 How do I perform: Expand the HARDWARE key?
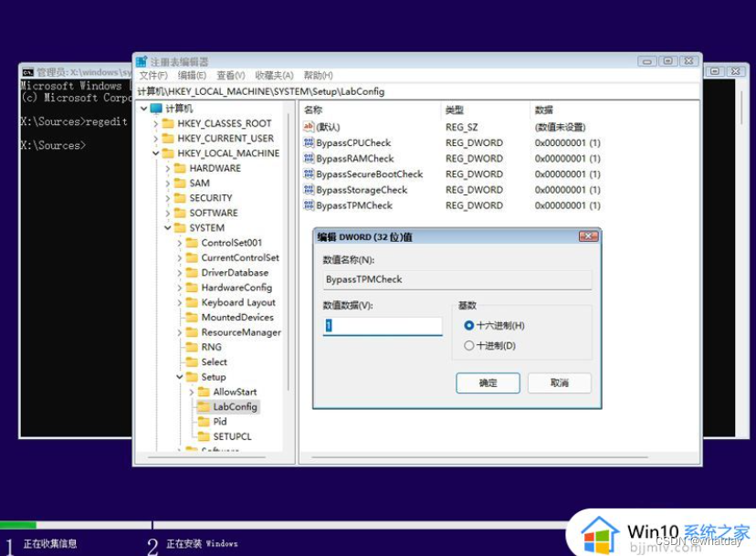point(168,169)
